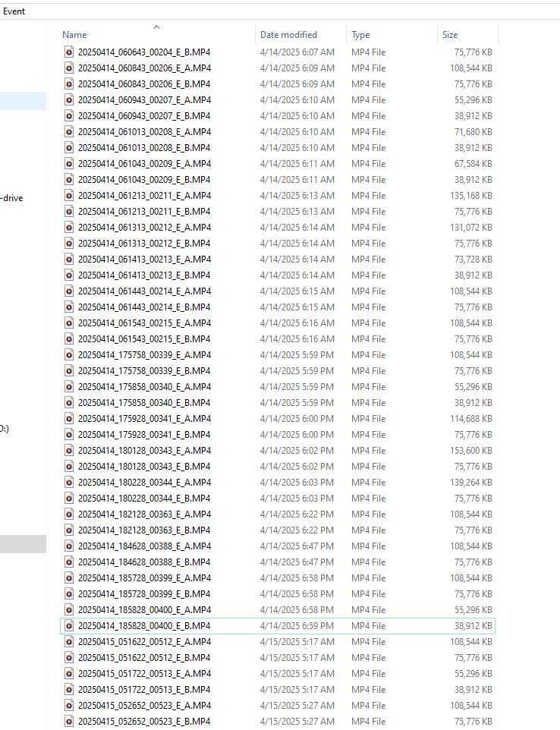Select the Event folder title at the top
This screenshot has height=730, width=560.
point(14,11)
